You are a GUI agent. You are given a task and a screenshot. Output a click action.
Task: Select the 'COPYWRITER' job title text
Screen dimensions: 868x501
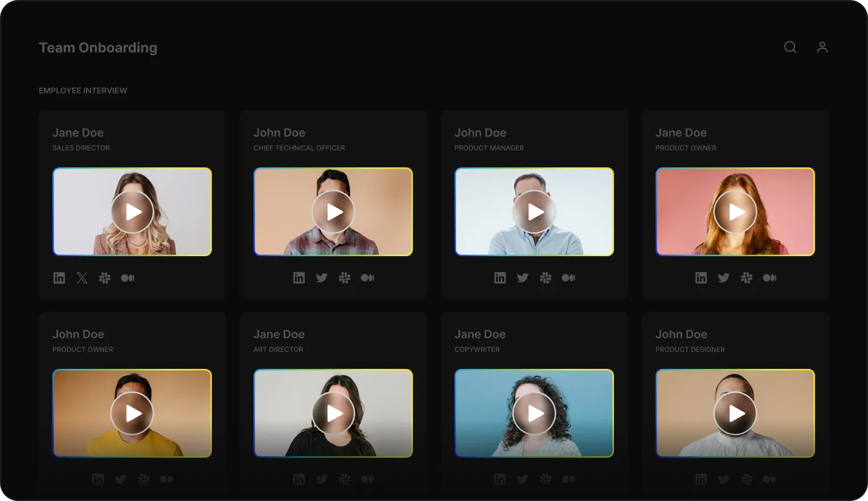coord(477,350)
